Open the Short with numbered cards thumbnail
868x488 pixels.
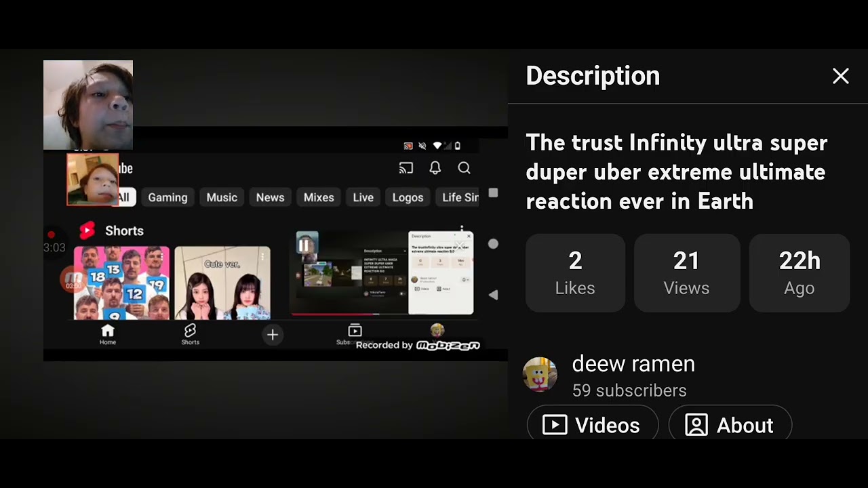tap(121, 283)
